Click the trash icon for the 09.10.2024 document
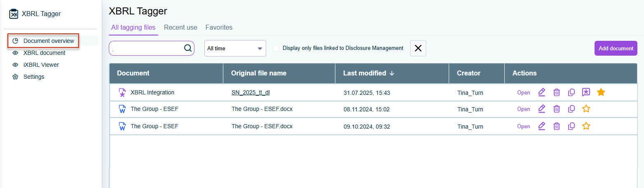Screen dimensions: 644x188 point(556,126)
